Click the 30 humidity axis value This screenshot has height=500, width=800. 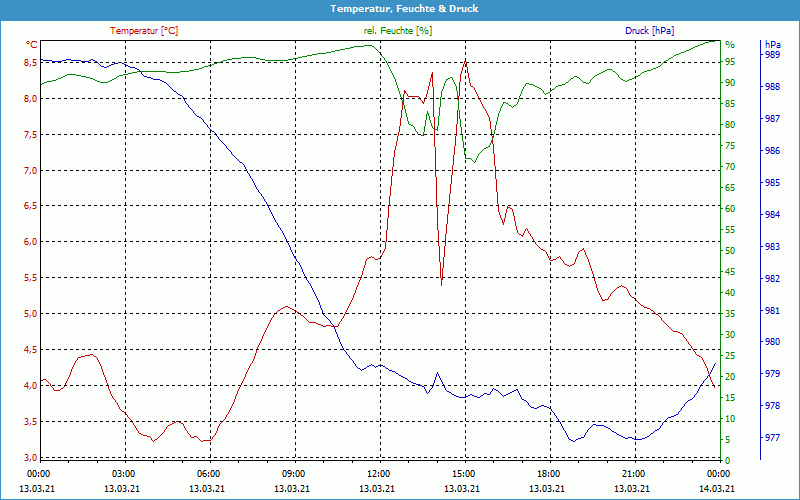click(x=730, y=335)
